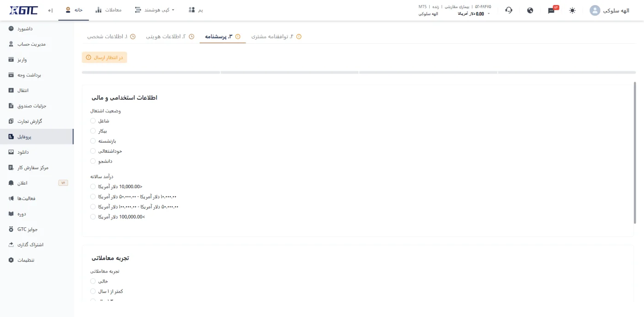Open the globe language selector
Image resolution: width=644 pixels, height=317 pixels.
coord(530,10)
